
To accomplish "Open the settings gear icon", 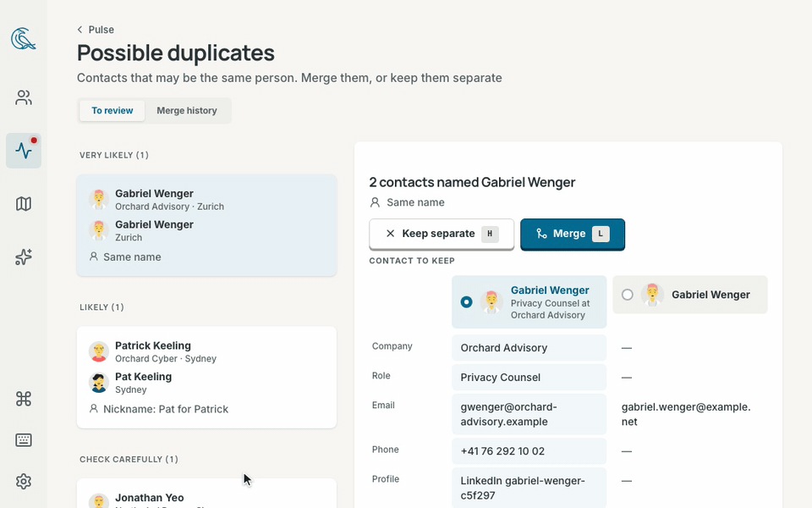I will point(24,482).
